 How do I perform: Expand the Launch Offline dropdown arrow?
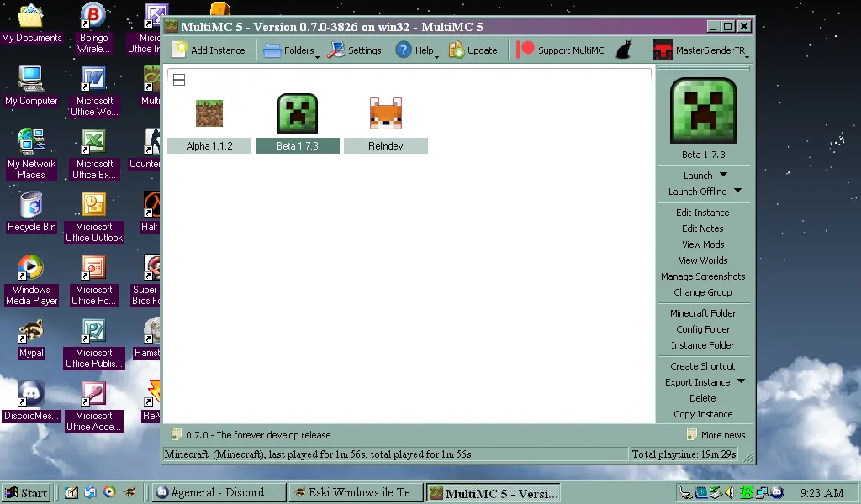click(737, 191)
